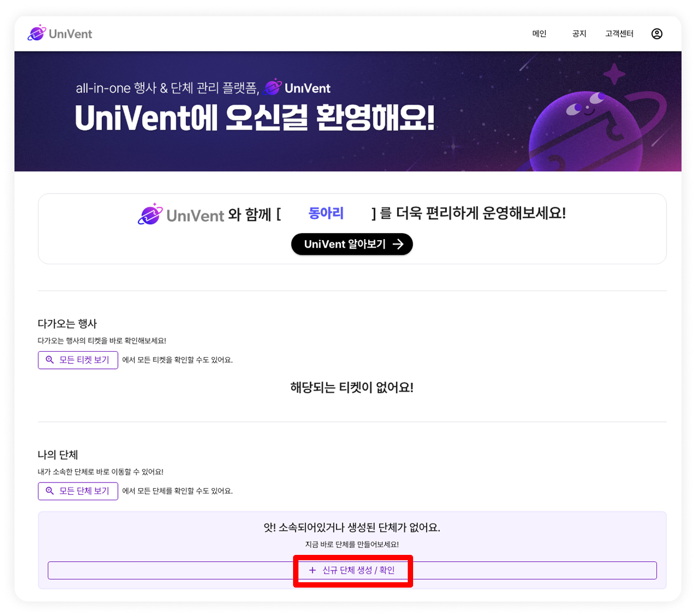This screenshot has height=616, width=696.
Task: Open the 고객센터 support menu
Action: 619,34
